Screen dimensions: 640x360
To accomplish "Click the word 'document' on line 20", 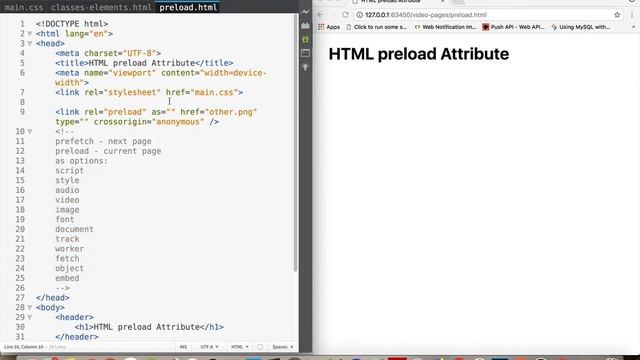I will (74, 229).
